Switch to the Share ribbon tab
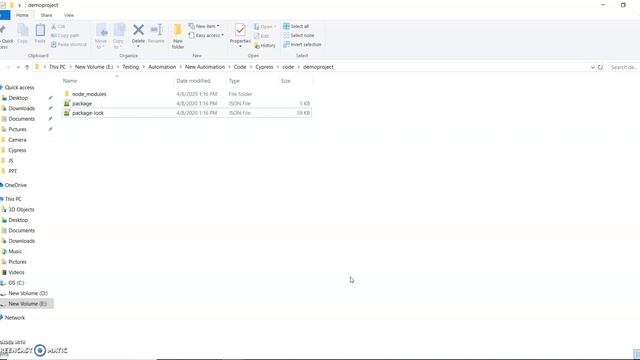Image resolution: width=640 pixels, height=360 pixels. (46, 15)
